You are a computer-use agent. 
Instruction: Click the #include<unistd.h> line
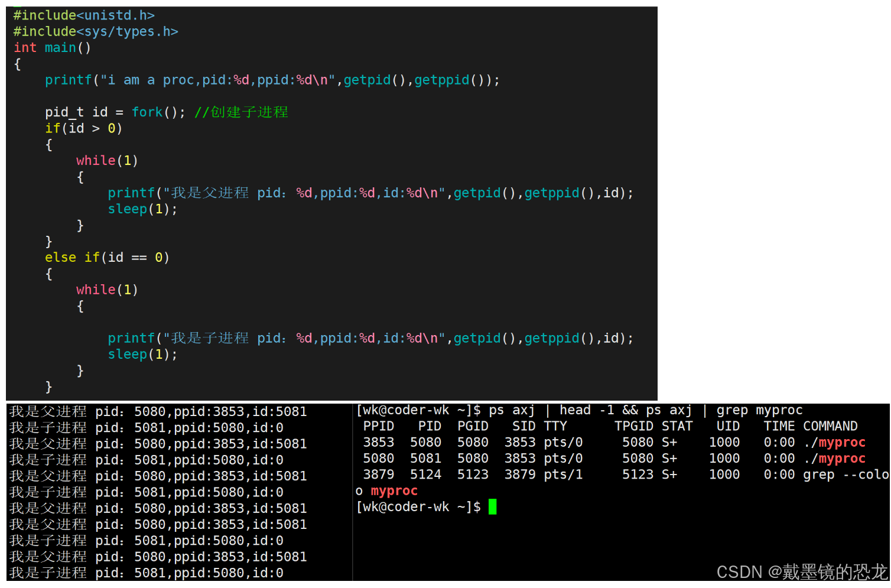84,15
